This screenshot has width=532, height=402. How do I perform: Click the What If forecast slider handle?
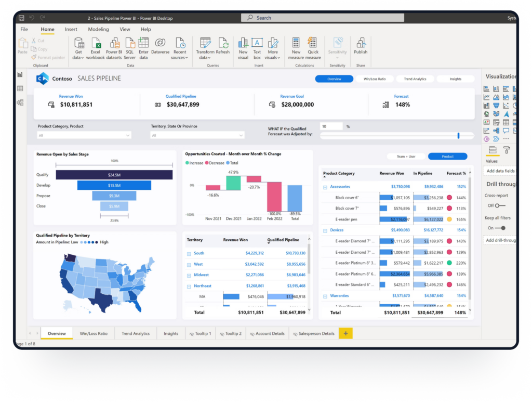tap(458, 135)
